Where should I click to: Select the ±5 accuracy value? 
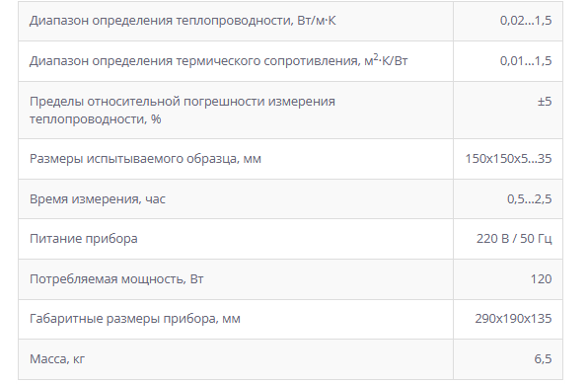545,102
